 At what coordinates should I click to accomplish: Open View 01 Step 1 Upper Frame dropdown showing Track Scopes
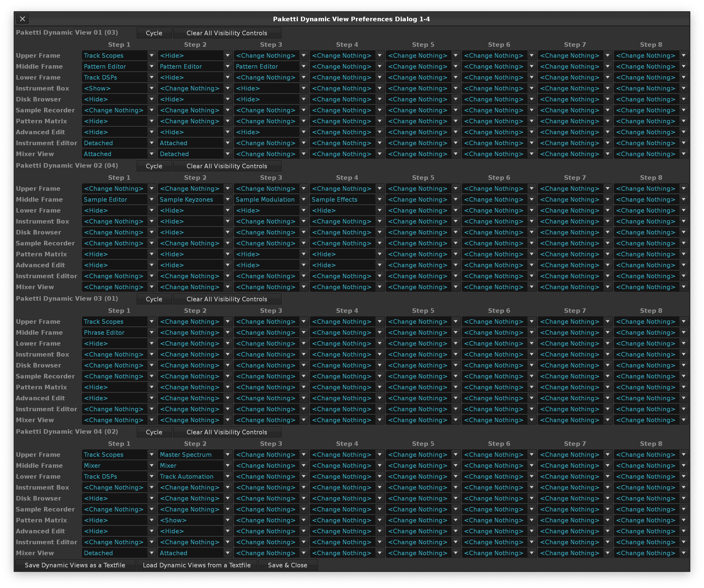(119, 56)
